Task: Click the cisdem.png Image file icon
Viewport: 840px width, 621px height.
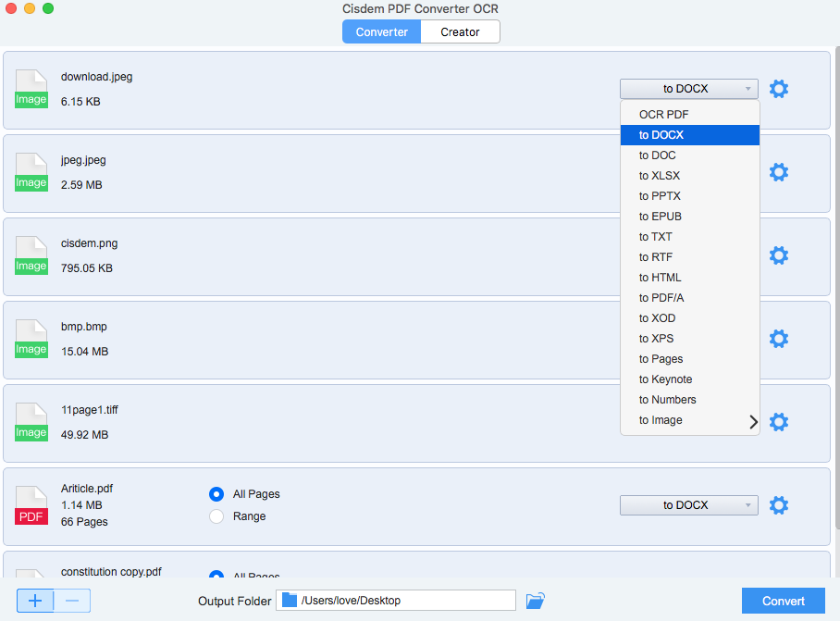Action: 31,255
